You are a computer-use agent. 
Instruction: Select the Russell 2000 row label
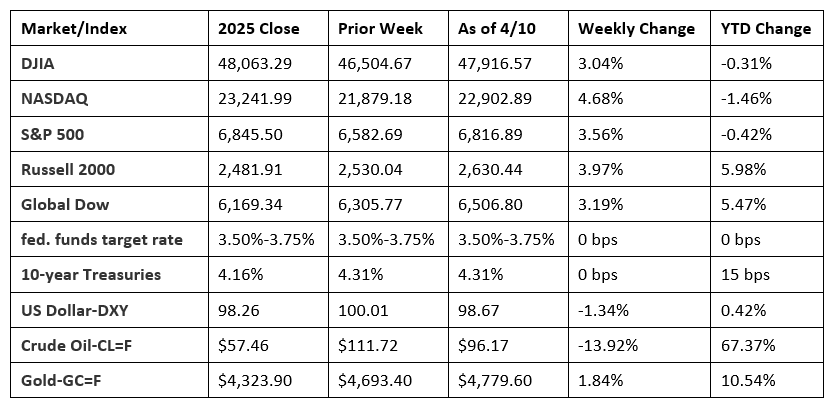(68, 170)
